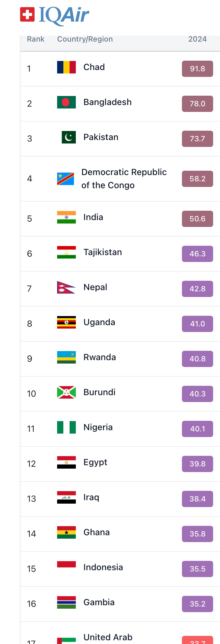Select the Uganda flag icon
The height and width of the screenshot is (644, 220).
pos(66,322)
